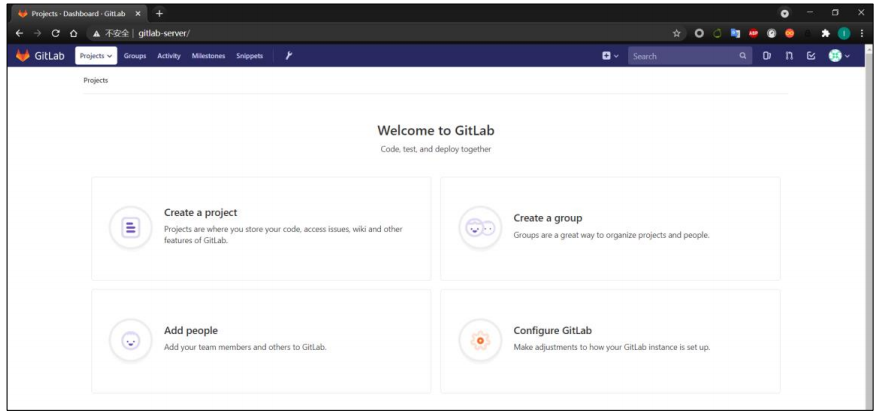Click the Add people smiley icon

click(x=130, y=340)
